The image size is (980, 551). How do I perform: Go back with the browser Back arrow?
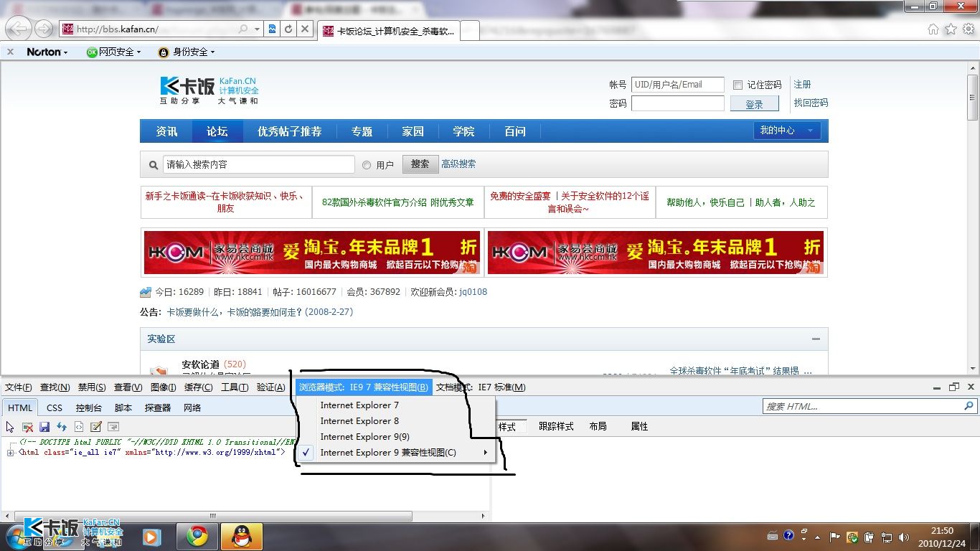(x=19, y=29)
